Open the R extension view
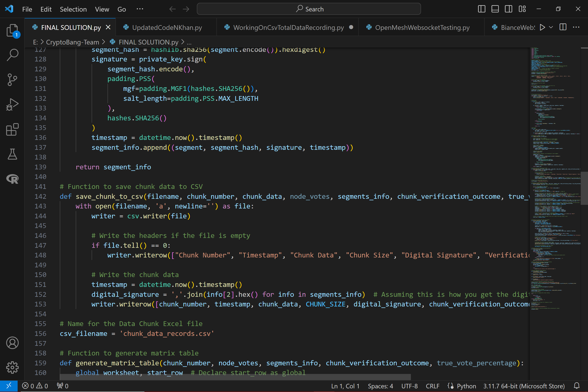The image size is (588, 392). [x=12, y=179]
